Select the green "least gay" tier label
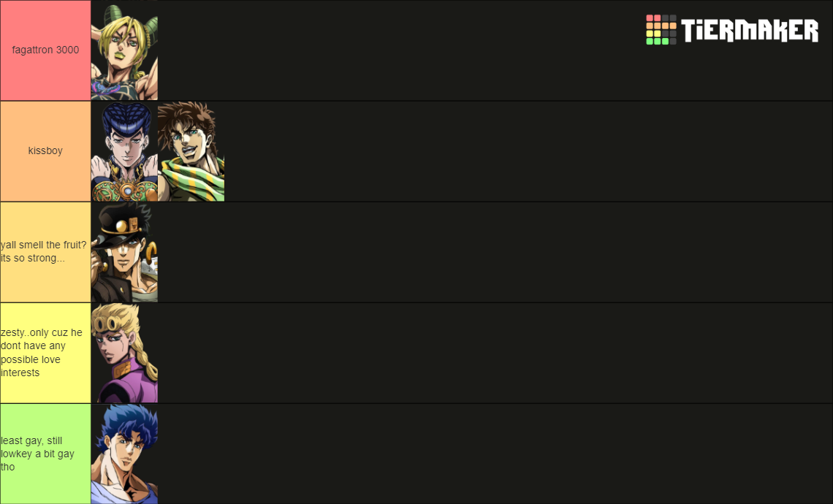833x504 pixels. click(x=46, y=454)
